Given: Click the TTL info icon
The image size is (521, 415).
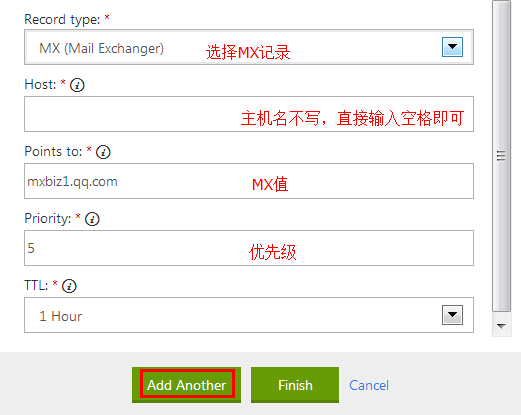Looking at the screenshot, I should click(x=69, y=286).
